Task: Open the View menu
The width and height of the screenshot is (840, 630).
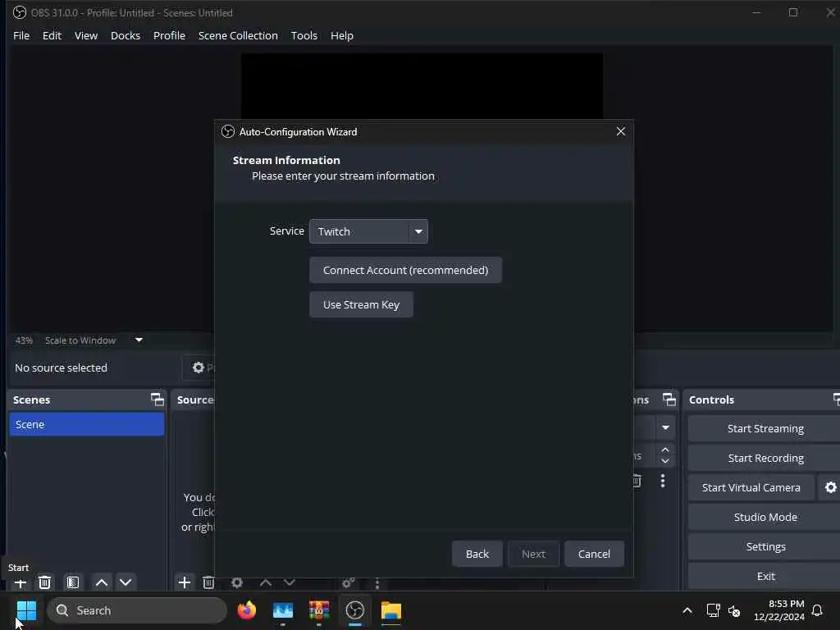Action: (86, 35)
